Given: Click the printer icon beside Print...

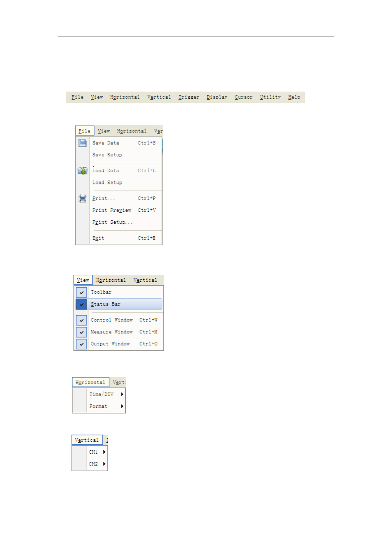Looking at the screenshot, I should [82, 199].
